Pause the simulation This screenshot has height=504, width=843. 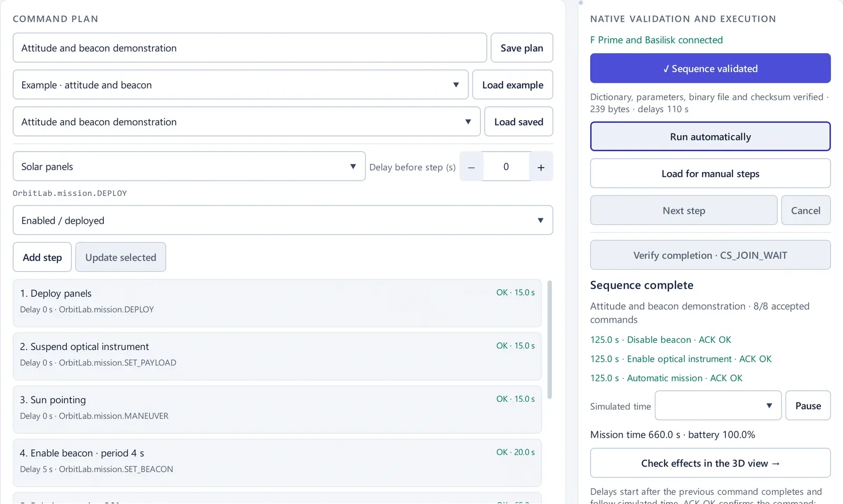coord(808,406)
